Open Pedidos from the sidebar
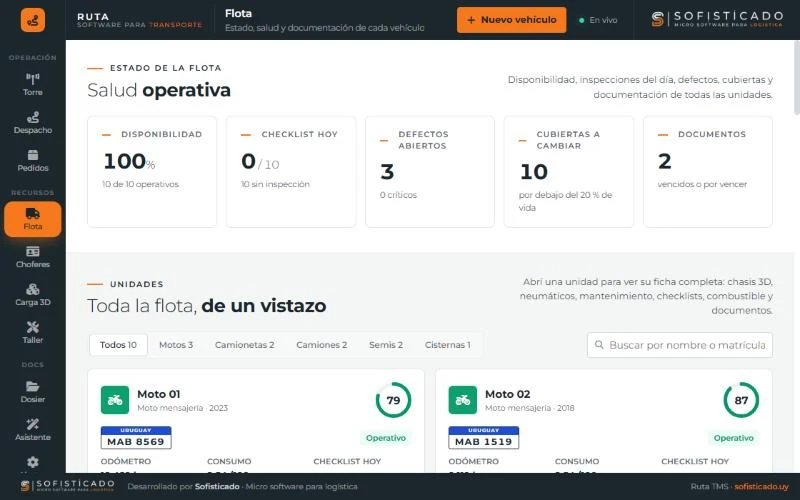This screenshot has height=500, width=800. coord(33,161)
